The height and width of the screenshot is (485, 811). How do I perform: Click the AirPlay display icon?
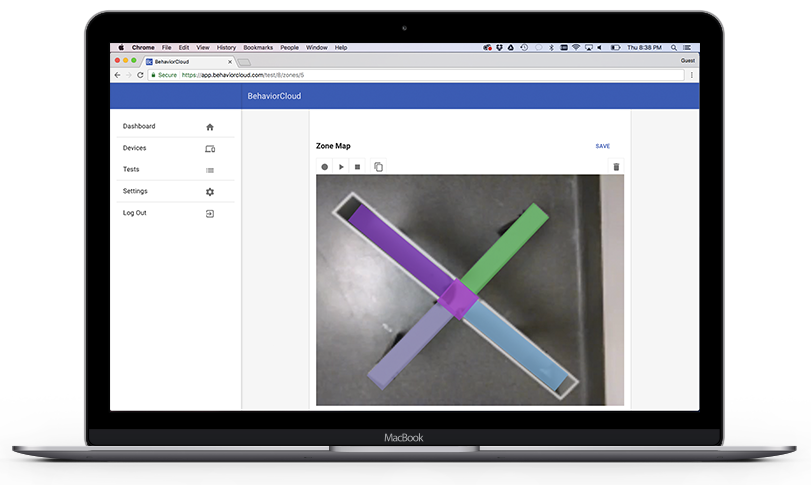pos(589,47)
